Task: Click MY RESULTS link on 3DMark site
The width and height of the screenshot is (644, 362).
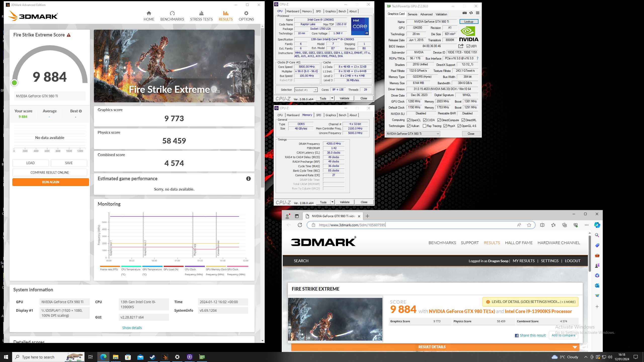Action: coord(524,261)
